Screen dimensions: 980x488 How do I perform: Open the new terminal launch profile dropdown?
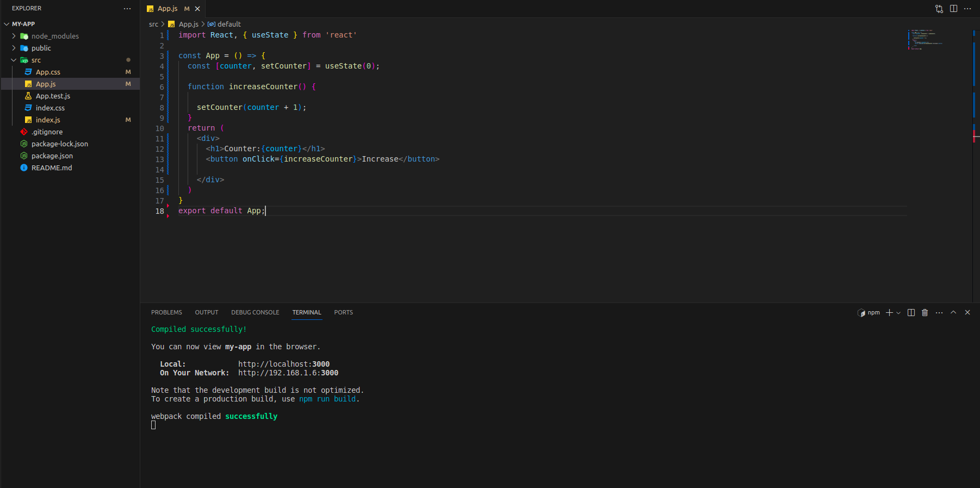click(898, 313)
